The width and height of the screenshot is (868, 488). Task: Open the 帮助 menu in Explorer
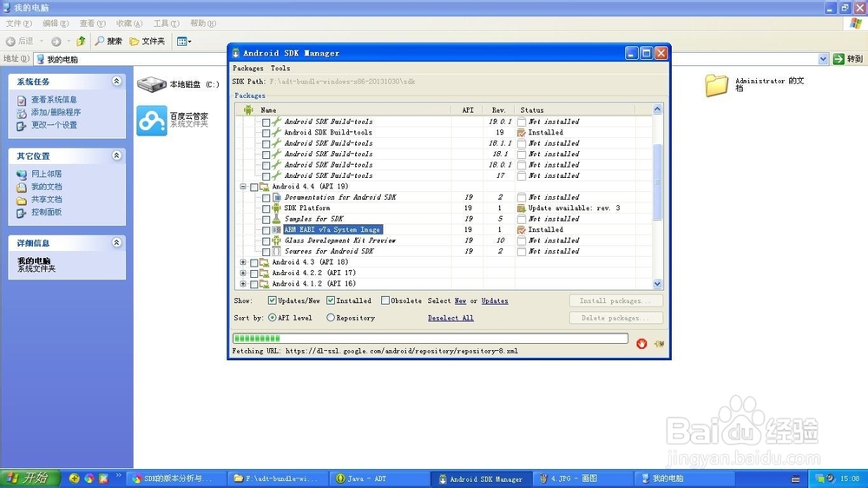click(203, 23)
